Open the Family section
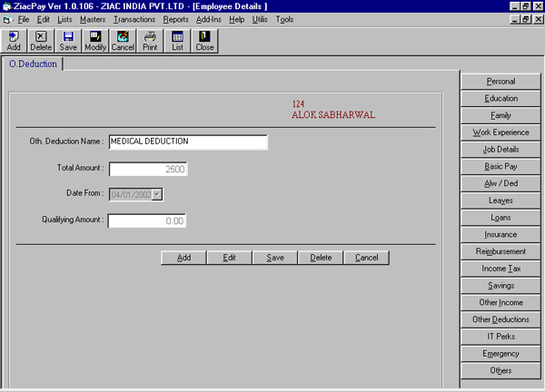This screenshot has width=545, height=392. pos(500,115)
